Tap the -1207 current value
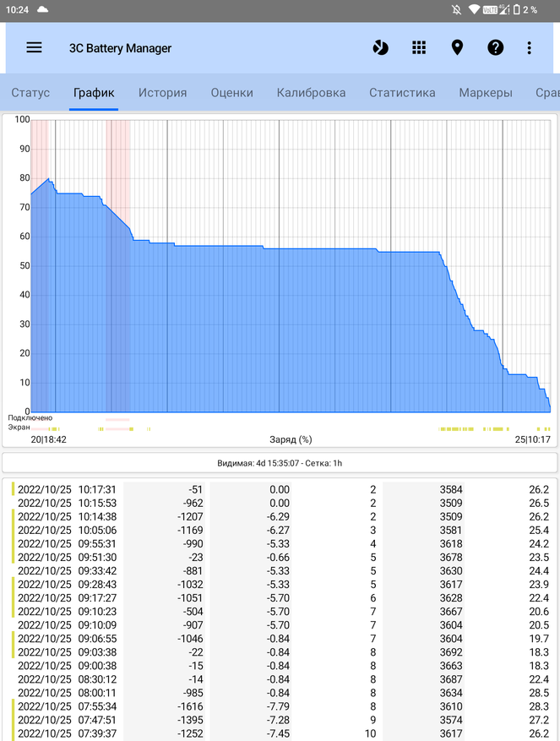 pyautogui.click(x=190, y=516)
